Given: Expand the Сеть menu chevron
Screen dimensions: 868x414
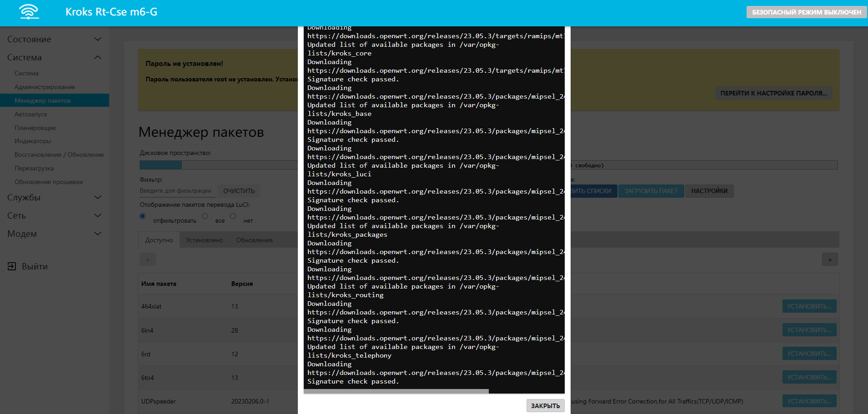Looking at the screenshot, I should 97,215.
